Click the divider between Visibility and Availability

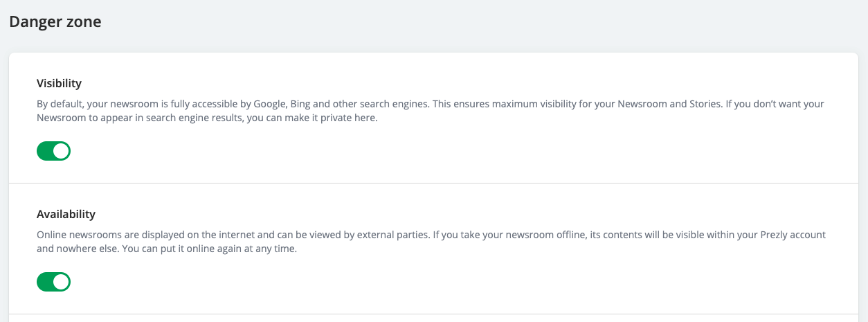433,184
